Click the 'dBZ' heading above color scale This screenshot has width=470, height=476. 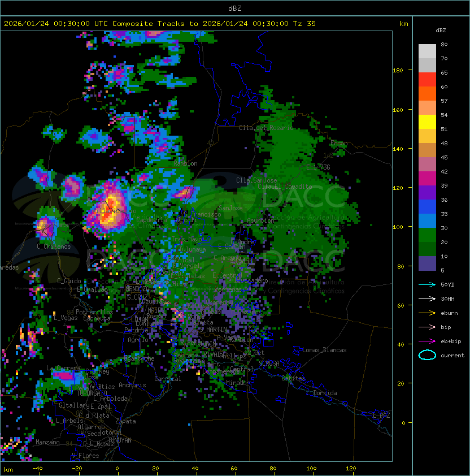pos(441,31)
